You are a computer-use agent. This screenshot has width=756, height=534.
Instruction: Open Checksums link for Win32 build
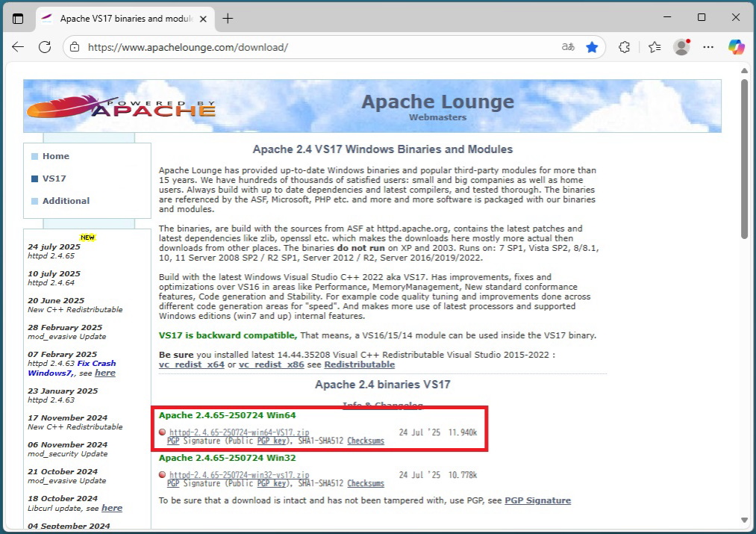point(366,483)
